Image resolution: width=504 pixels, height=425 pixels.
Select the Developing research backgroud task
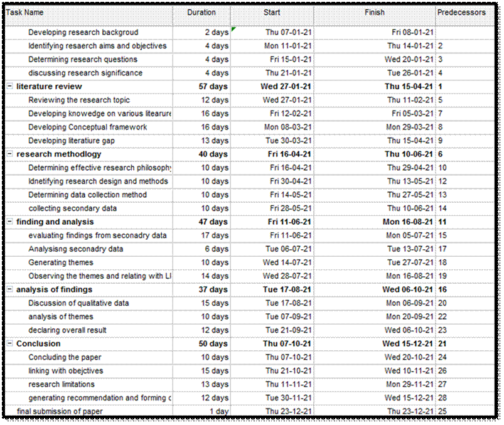point(83,33)
